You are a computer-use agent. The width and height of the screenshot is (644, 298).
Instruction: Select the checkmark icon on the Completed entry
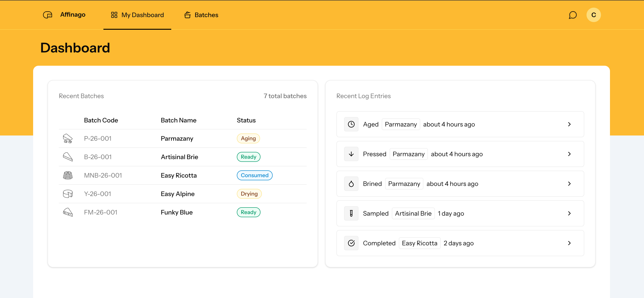[351, 243]
